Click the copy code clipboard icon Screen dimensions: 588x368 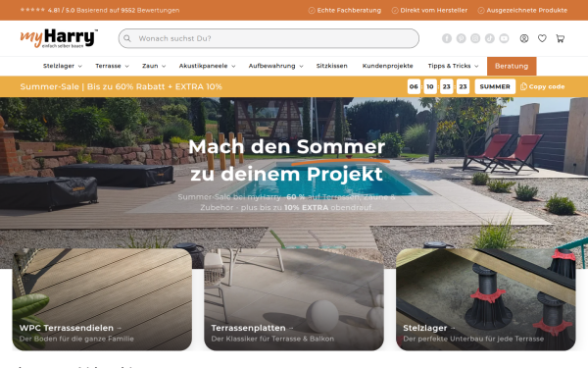tap(523, 86)
